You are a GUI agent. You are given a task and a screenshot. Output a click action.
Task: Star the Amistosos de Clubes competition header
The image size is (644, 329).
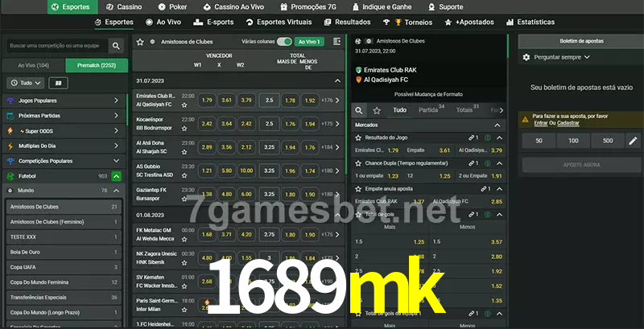coord(140,41)
